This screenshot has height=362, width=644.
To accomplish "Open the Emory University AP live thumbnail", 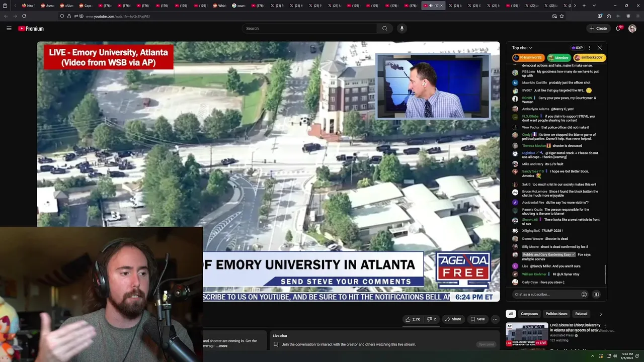I will tap(527, 335).
